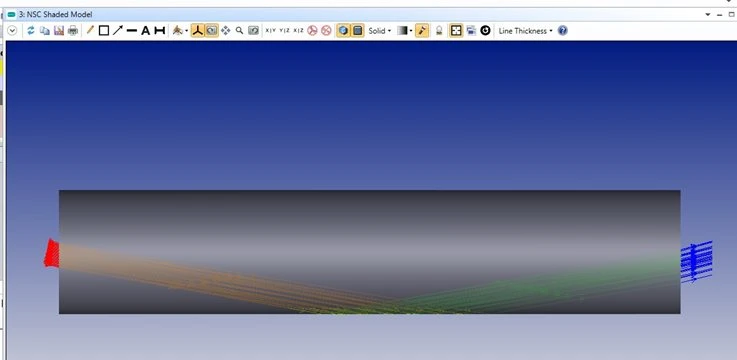The height and width of the screenshot is (360, 737).
Task: Toggle the coordinate axes triad icon
Action: [198, 31]
